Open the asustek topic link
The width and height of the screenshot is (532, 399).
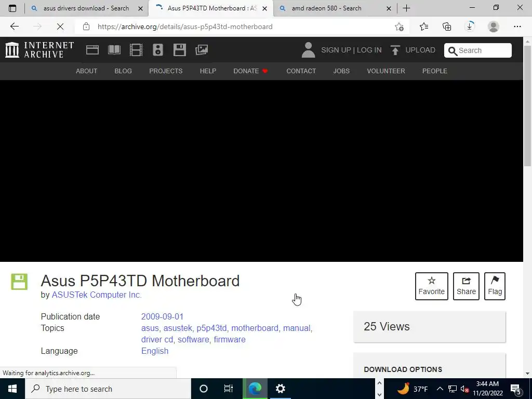tap(178, 328)
